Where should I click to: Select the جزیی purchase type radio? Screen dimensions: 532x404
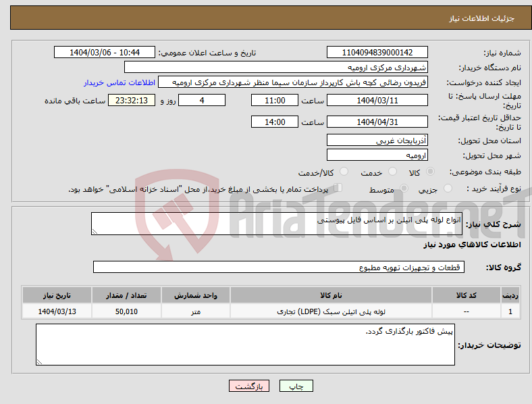click(x=448, y=188)
